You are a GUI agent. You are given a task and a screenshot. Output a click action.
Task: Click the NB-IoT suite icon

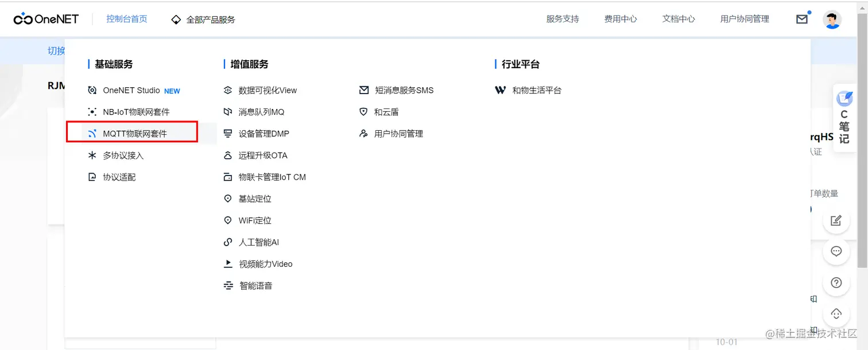point(92,112)
